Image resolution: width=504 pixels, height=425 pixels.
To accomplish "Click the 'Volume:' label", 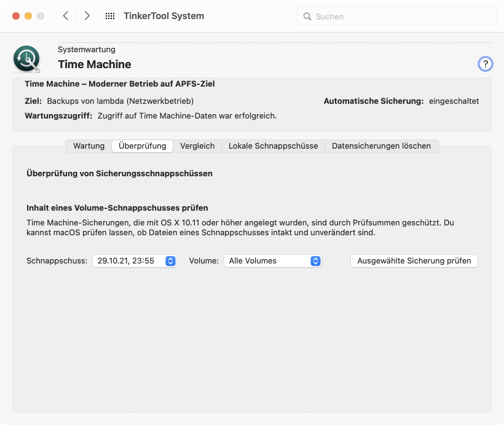I will pos(204,261).
